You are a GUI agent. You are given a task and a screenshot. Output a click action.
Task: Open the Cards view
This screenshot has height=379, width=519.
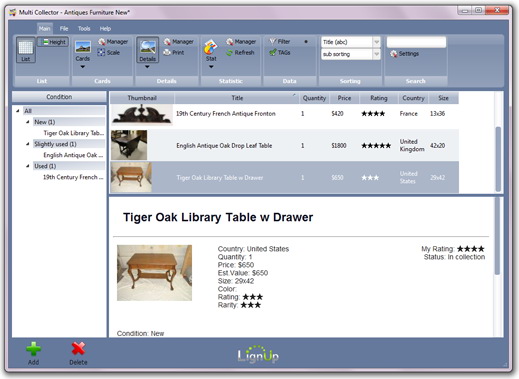[x=83, y=50]
